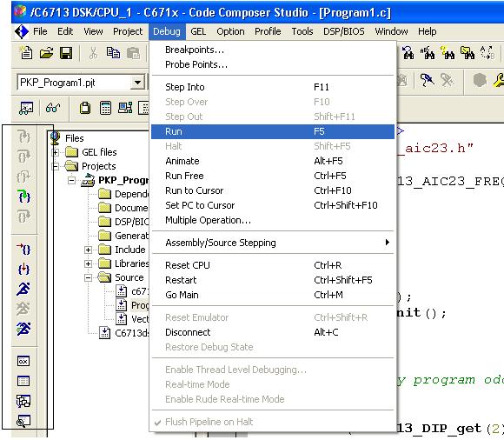Select Run to Cursor menu entry
504x440 pixels.
point(273,190)
